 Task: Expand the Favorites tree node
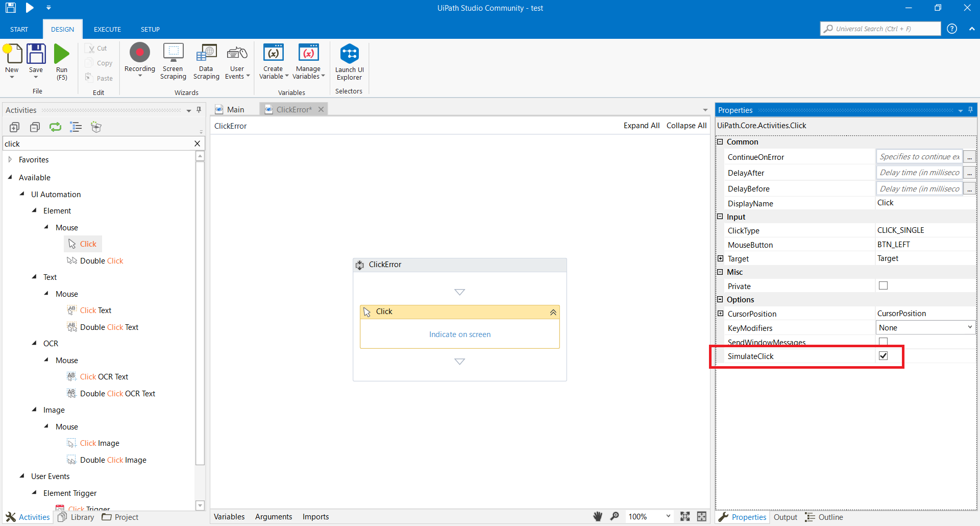[x=10, y=159]
